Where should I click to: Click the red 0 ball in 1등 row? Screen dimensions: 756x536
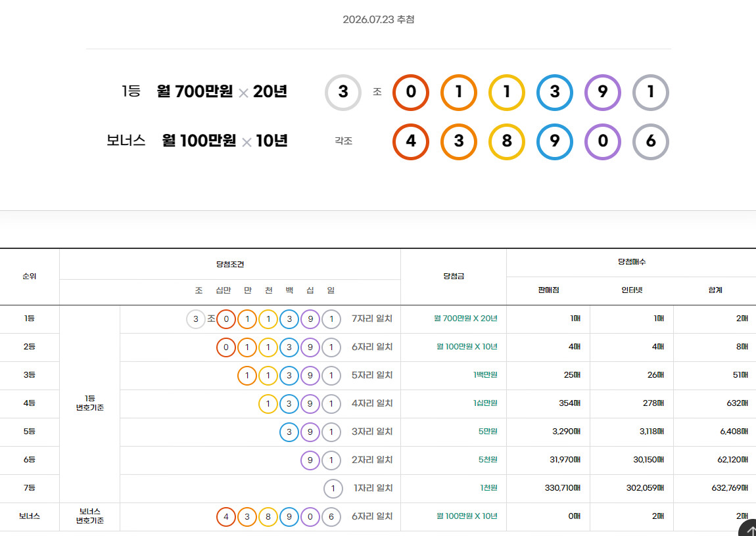pyautogui.click(x=225, y=319)
